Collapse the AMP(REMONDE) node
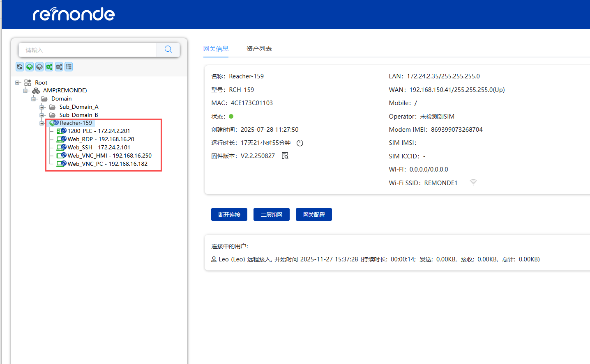 [x=26, y=91]
